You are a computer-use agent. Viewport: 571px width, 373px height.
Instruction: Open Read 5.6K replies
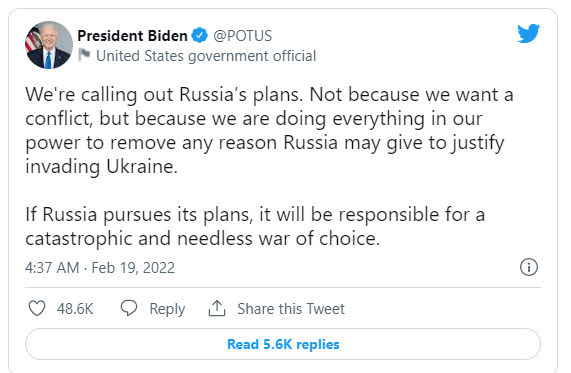(x=283, y=344)
